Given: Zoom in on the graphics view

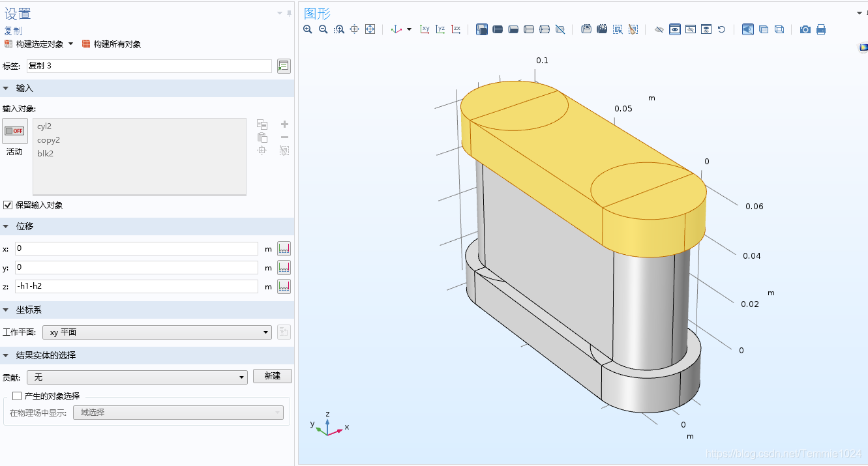Looking at the screenshot, I should [308, 29].
